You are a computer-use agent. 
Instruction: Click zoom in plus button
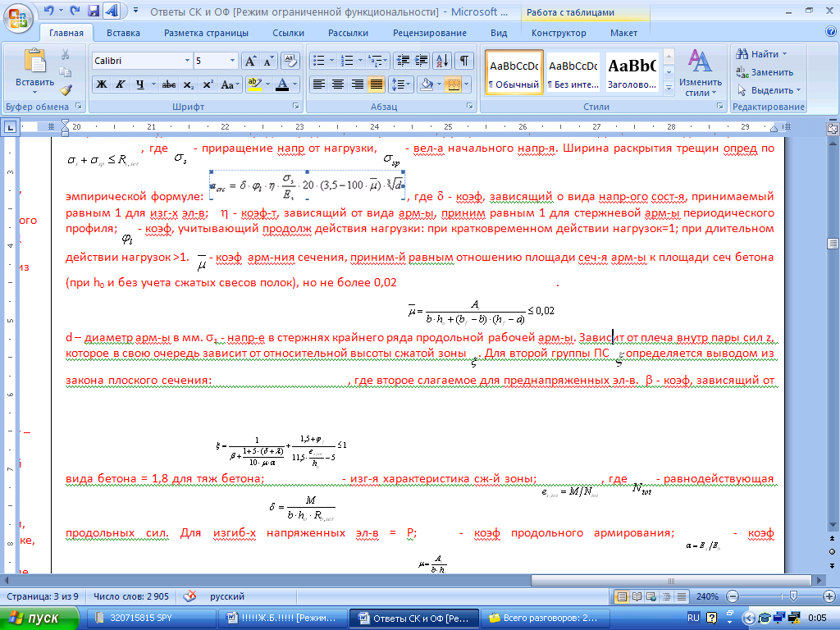point(829,596)
